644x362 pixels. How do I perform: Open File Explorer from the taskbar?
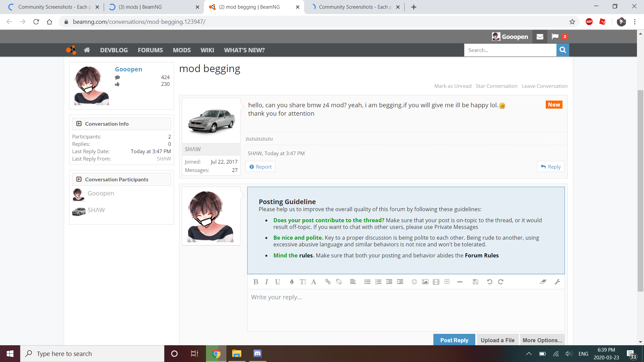237,354
